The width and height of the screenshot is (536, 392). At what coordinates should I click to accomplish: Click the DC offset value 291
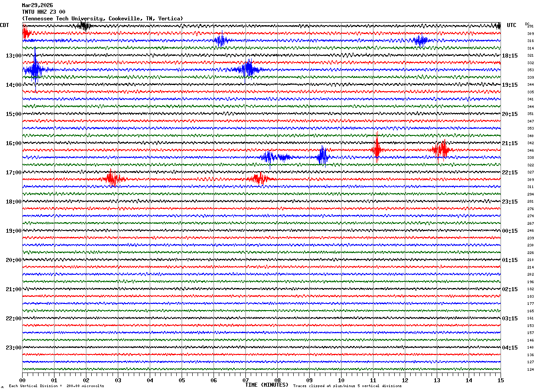pos(530,27)
